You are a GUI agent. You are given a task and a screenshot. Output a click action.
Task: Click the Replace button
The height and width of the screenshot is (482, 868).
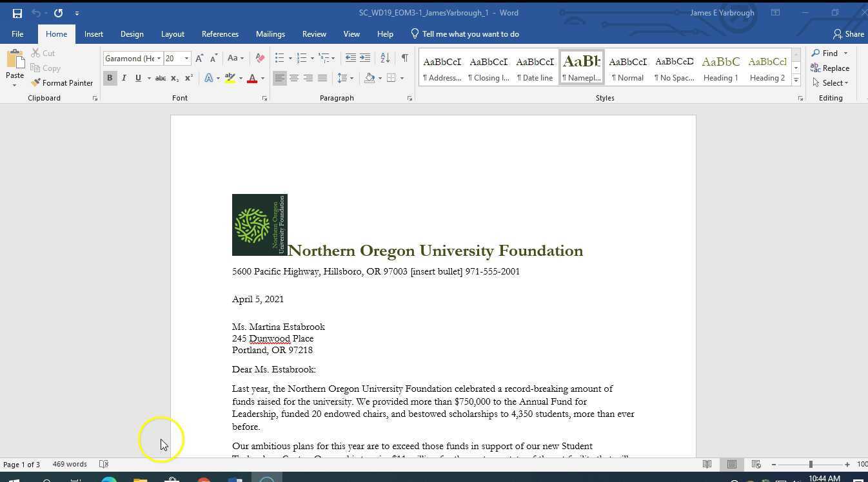pos(830,68)
